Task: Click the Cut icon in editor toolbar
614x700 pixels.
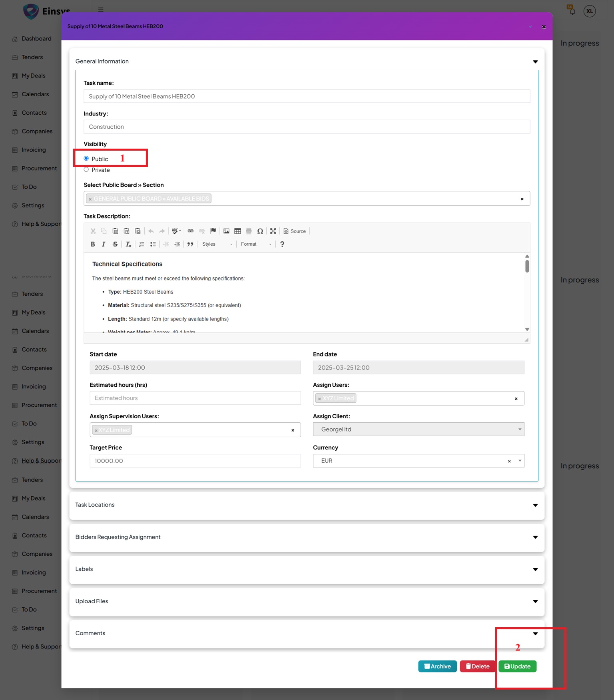Action: [93, 231]
